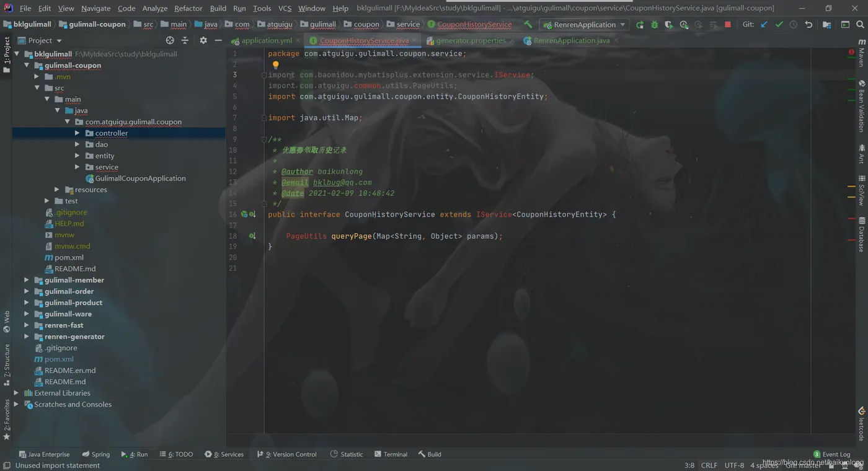Open the 9: Version Control tool window
868x471 pixels.
286,454
